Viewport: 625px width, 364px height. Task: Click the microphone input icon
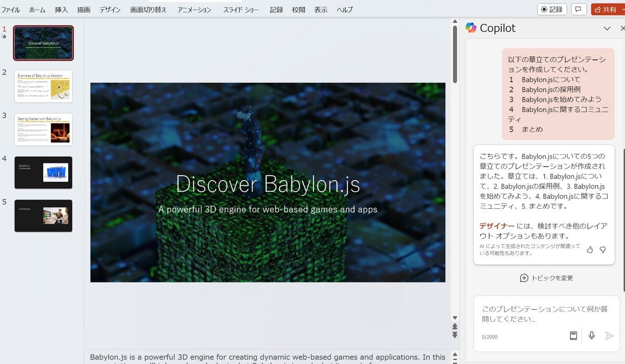pyautogui.click(x=592, y=336)
